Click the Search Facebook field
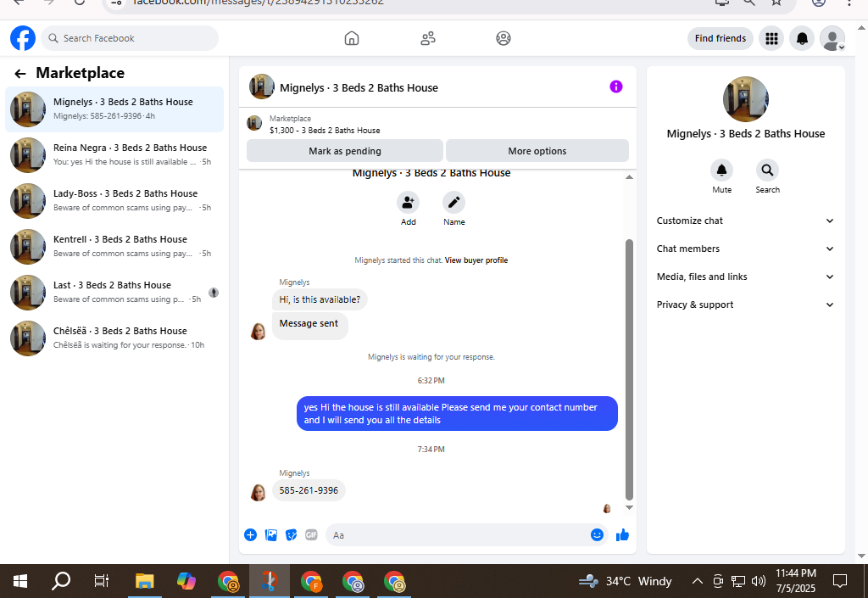Image resolution: width=868 pixels, height=598 pixels. 130,38
